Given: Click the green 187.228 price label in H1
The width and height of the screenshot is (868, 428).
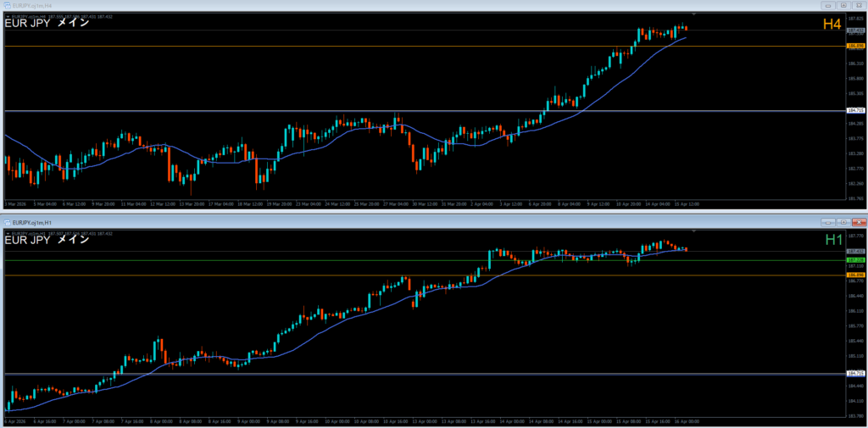Looking at the screenshot, I should coord(854,260).
